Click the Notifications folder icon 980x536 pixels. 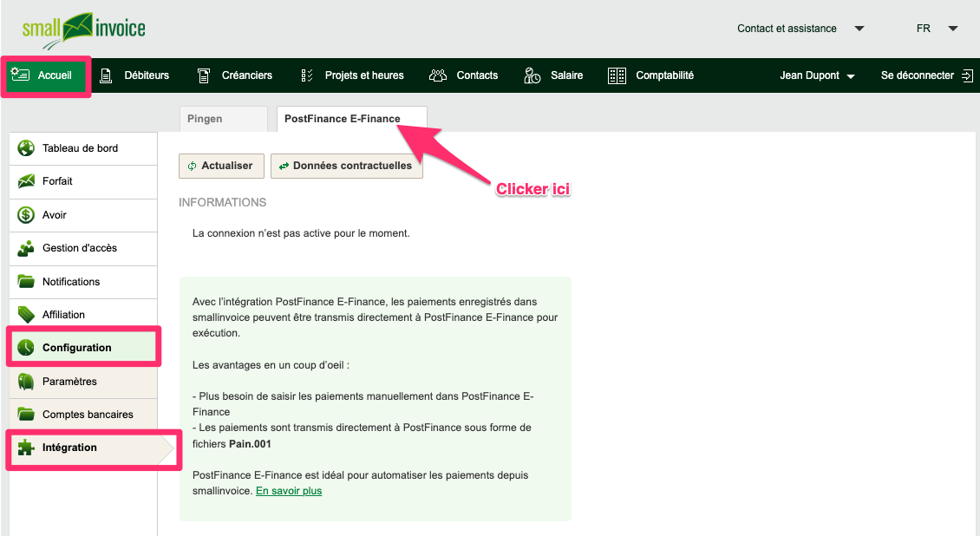[x=26, y=281]
